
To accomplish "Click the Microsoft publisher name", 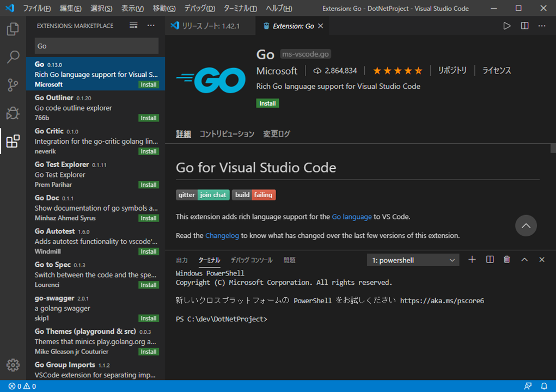I will [x=277, y=71].
